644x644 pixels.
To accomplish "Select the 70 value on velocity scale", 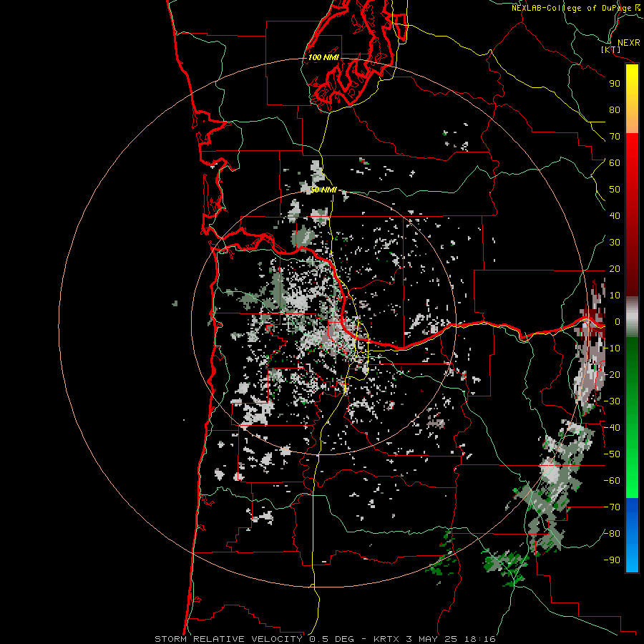I will coord(615,137).
